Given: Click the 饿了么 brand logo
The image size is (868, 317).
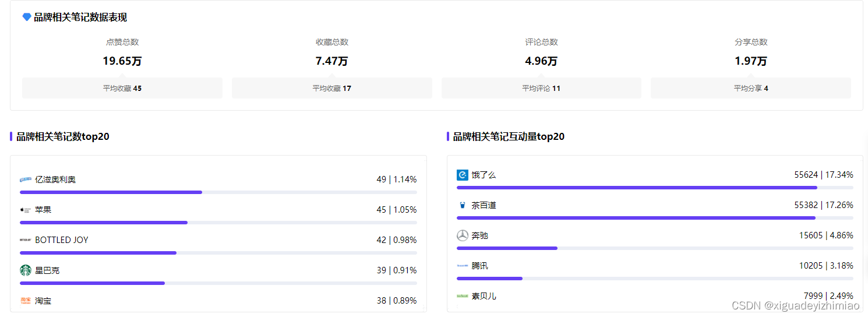Looking at the screenshot, I should click(463, 175).
